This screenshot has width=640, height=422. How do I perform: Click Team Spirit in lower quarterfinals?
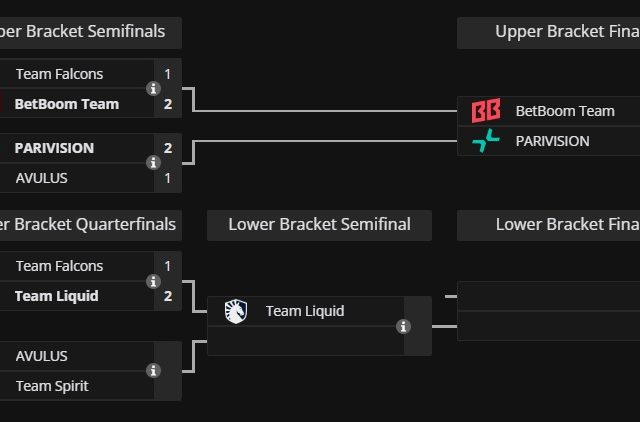52,386
